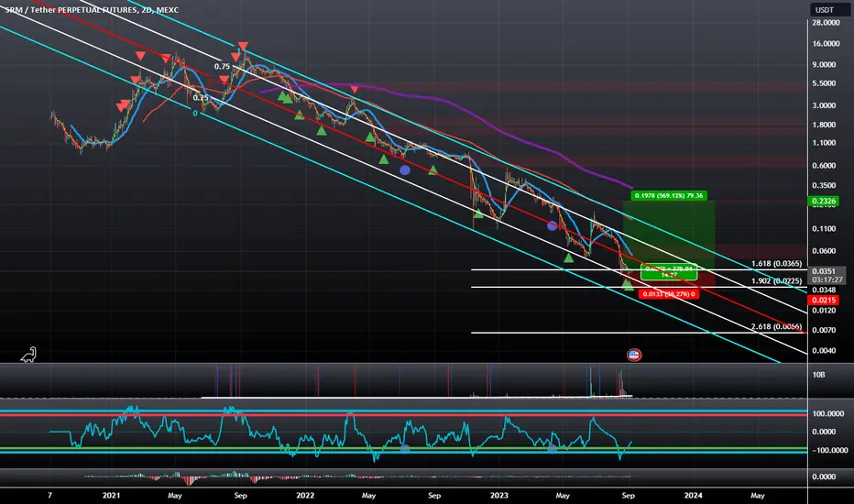This screenshot has width=854, height=504.
Task: Click the 0.6000 price axis label
Action: [824, 166]
